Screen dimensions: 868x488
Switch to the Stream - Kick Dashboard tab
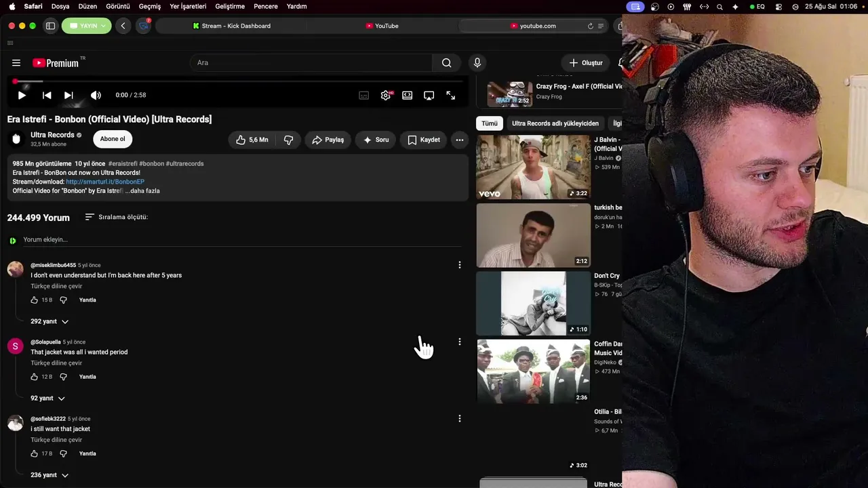231,26
